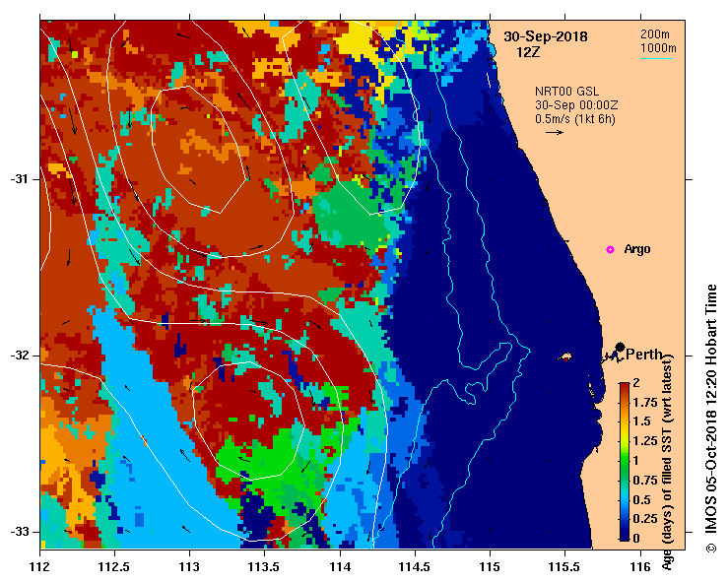Click the 'NRT00 GSL' label

[x=566, y=92]
